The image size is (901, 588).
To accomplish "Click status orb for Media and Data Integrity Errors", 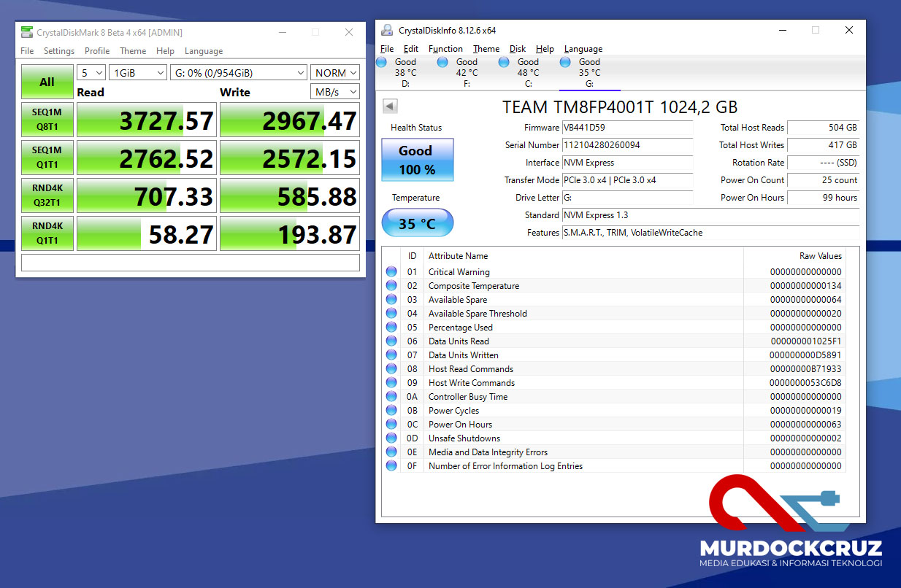I will coord(392,452).
